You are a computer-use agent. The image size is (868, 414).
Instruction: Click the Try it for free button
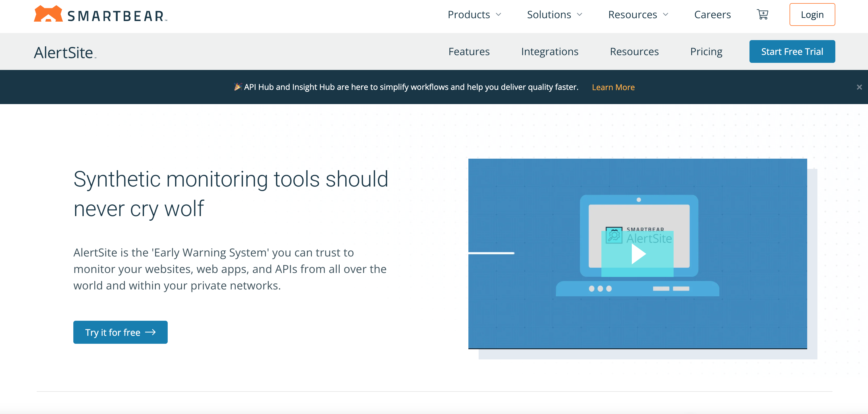coord(120,332)
